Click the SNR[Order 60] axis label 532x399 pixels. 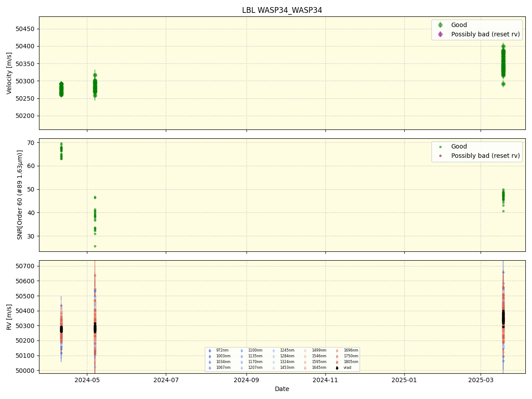[x=20, y=195]
